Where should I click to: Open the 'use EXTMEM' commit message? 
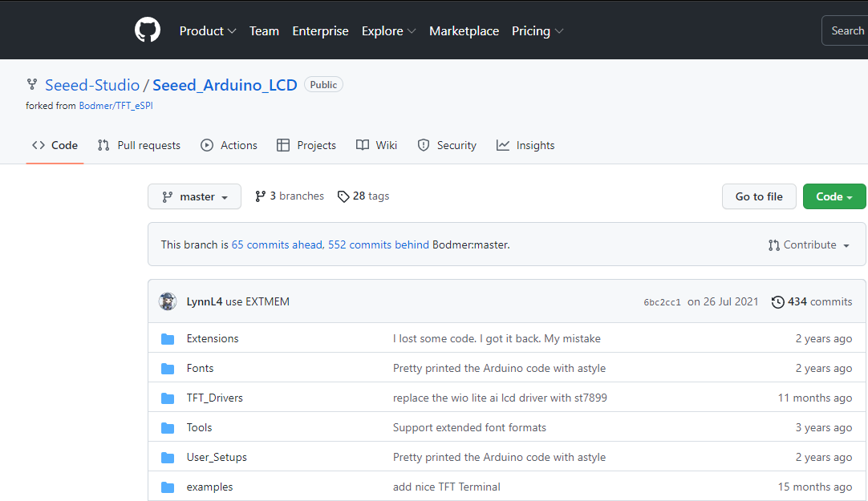pyautogui.click(x=258, y=302)
